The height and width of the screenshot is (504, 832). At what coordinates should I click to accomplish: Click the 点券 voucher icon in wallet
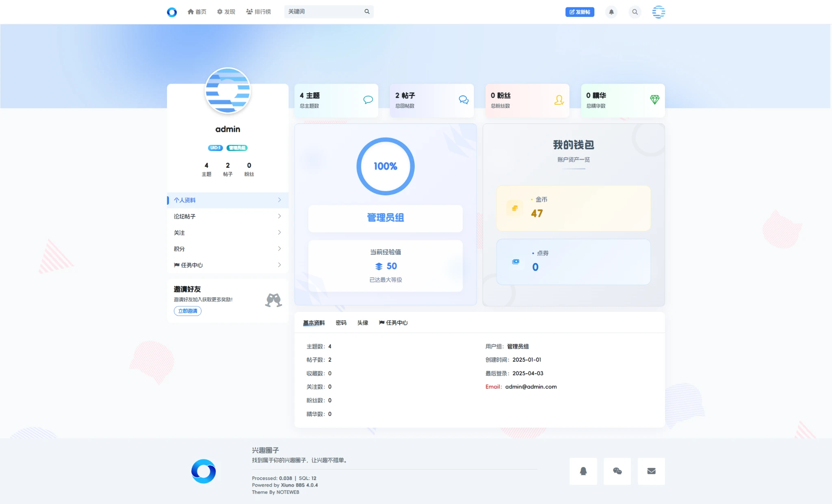[x=516, y=262]
